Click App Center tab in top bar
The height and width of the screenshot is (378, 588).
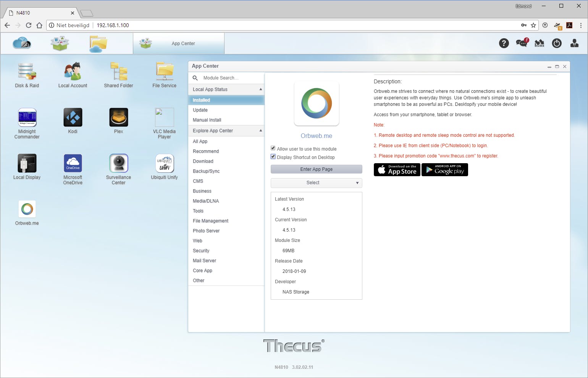point(179,44)
